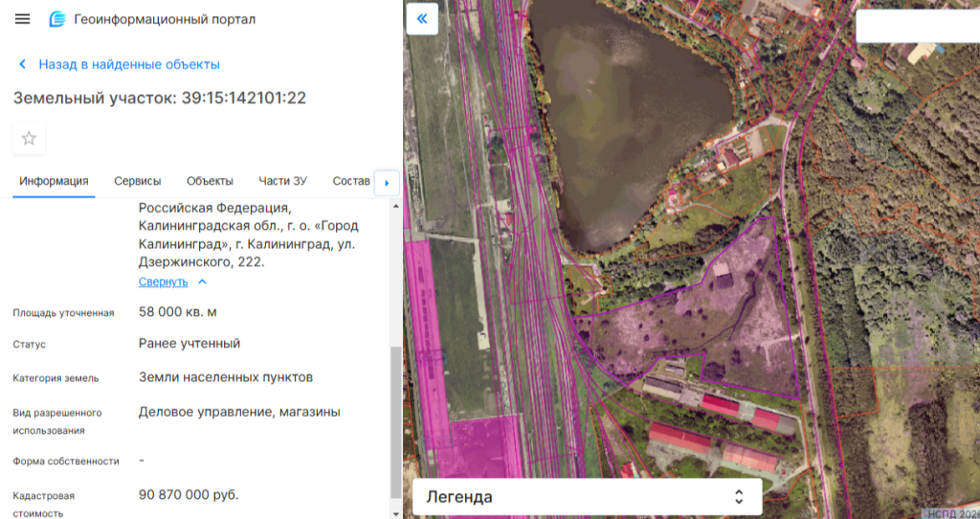Screen dimensions: 980x519
Task: Select the Информация tab
Action: click(54, 181)
